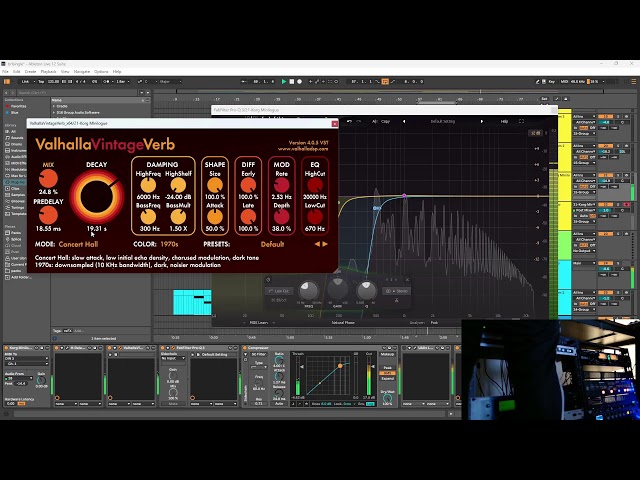This screenshot has width=640, height=480.
Task: Click the Damping BassFreq knob
Action: (x=148, y=217)
